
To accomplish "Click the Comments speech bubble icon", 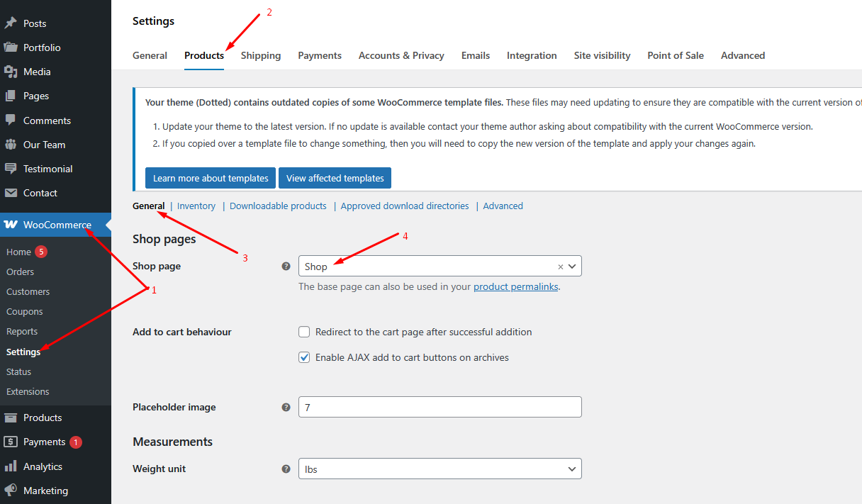I will pos(11,121).
